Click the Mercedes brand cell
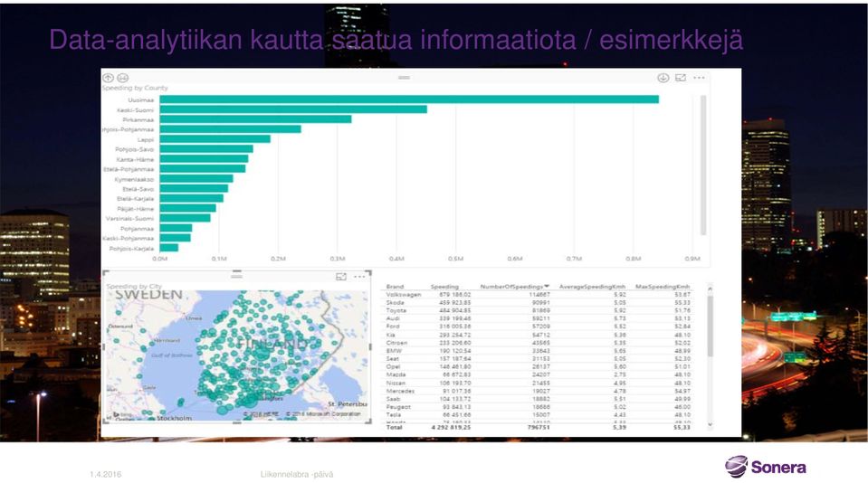The image size is (868, 483). click(400, 391)
